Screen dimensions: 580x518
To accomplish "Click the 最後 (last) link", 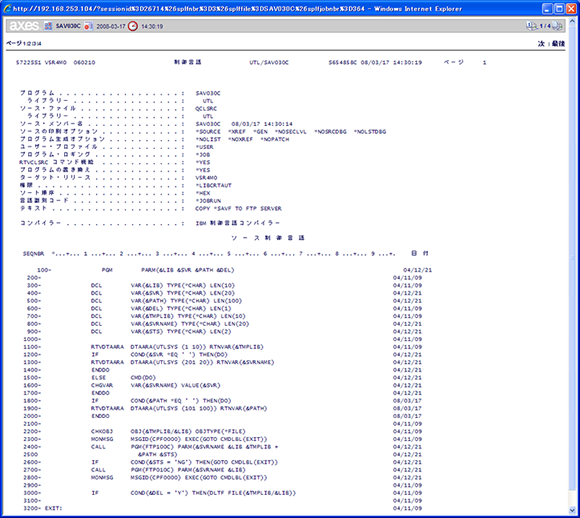I will click(558, 44).
